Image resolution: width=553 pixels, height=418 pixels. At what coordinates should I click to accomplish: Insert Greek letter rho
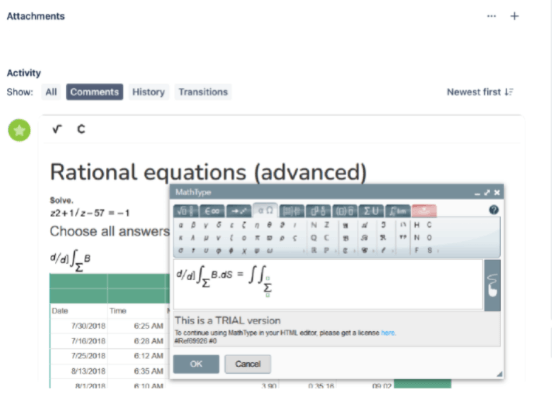point(282,238)
